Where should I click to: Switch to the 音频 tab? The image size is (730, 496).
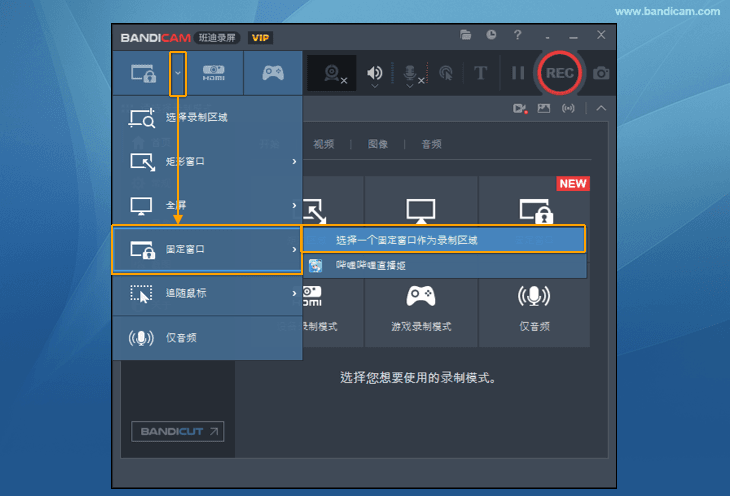[x=432, y=144]
